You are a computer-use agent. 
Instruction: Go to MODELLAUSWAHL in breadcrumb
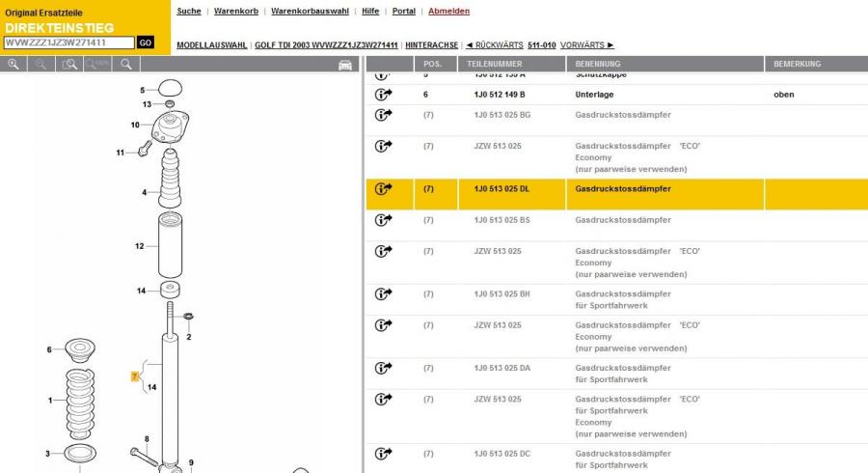pyautogui.click(x=212, y=45)
